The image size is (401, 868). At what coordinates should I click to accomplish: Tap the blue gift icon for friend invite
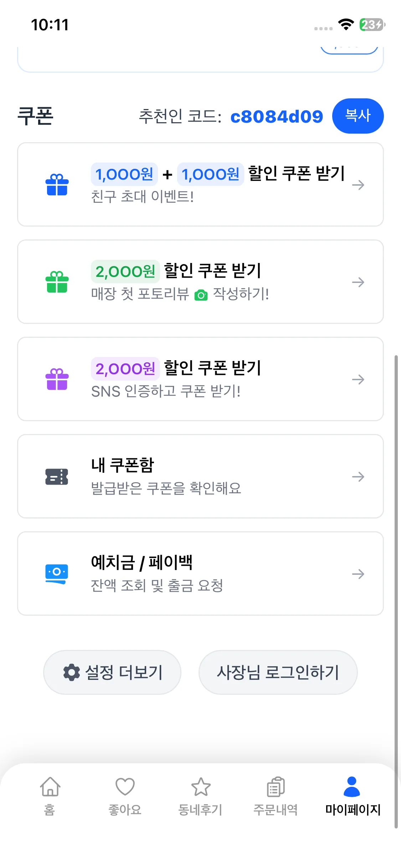pyautogui.click(x=57, y=185)
